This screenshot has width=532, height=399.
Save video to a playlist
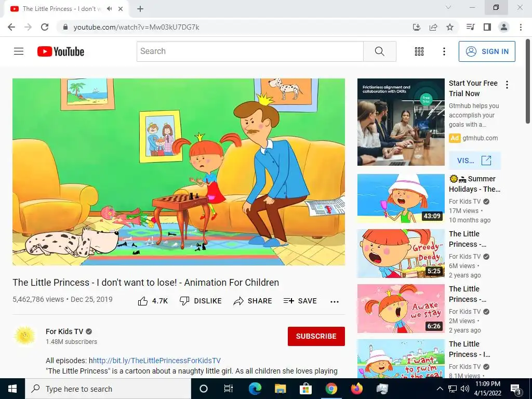[x=300, y=301]
